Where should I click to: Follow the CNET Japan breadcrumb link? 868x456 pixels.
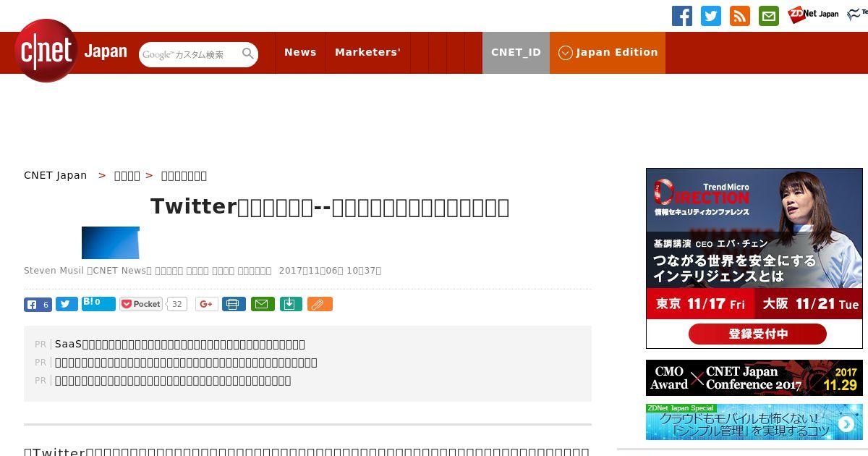point(55,175)
